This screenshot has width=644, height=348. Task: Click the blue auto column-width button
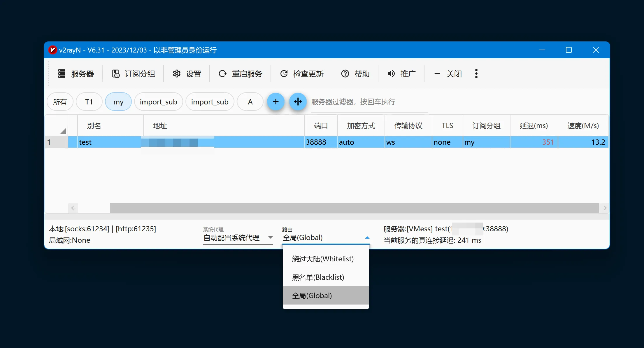tap(298, 102)
